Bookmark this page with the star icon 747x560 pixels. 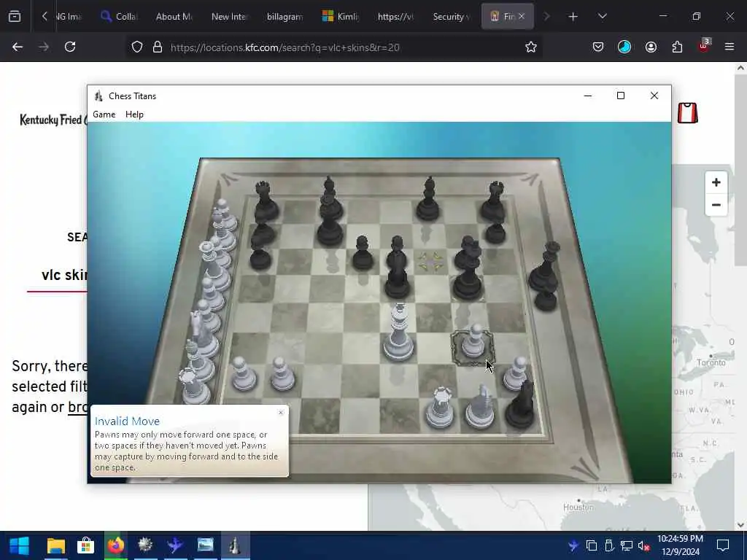[x=531, y=47]
